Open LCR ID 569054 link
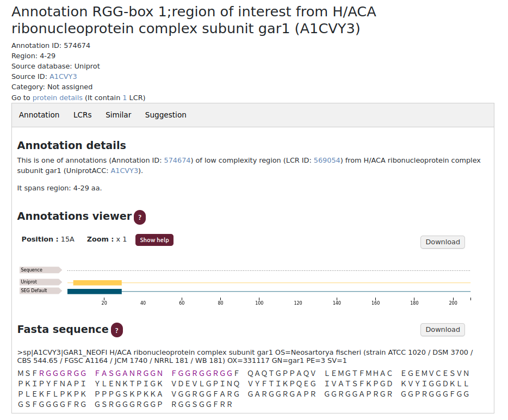 pos(327,160)
